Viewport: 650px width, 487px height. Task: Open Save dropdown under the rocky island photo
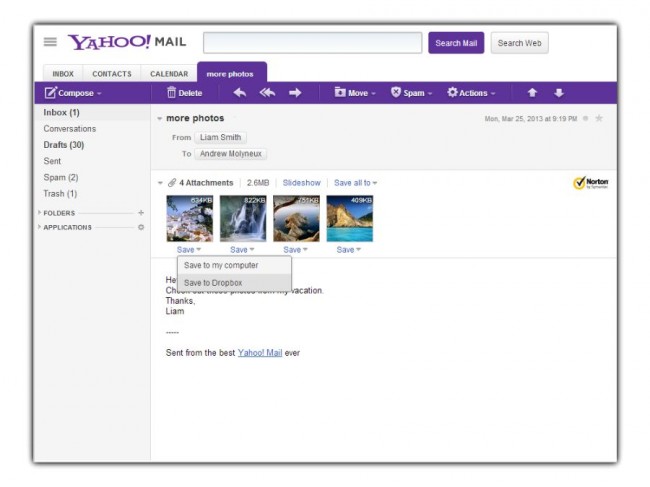click(295, 250)
